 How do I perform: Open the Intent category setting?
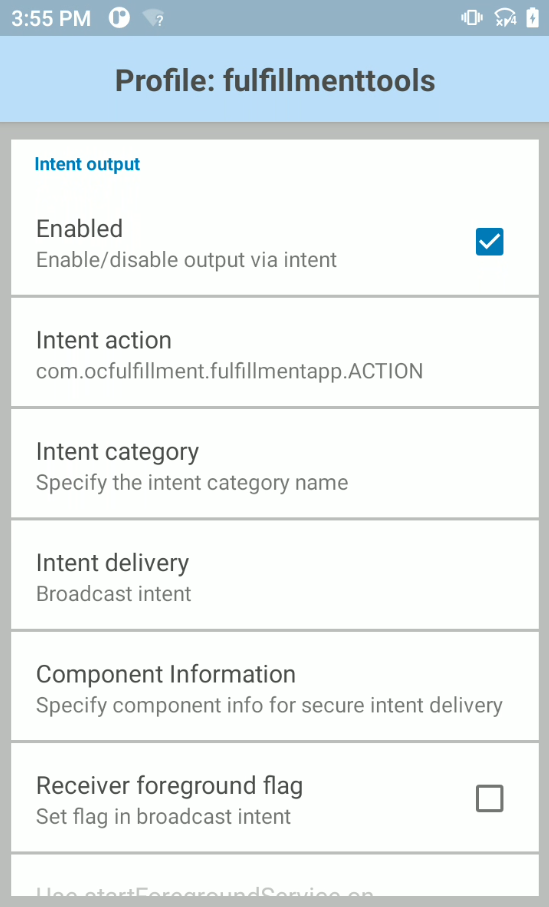tap(275, 464)
